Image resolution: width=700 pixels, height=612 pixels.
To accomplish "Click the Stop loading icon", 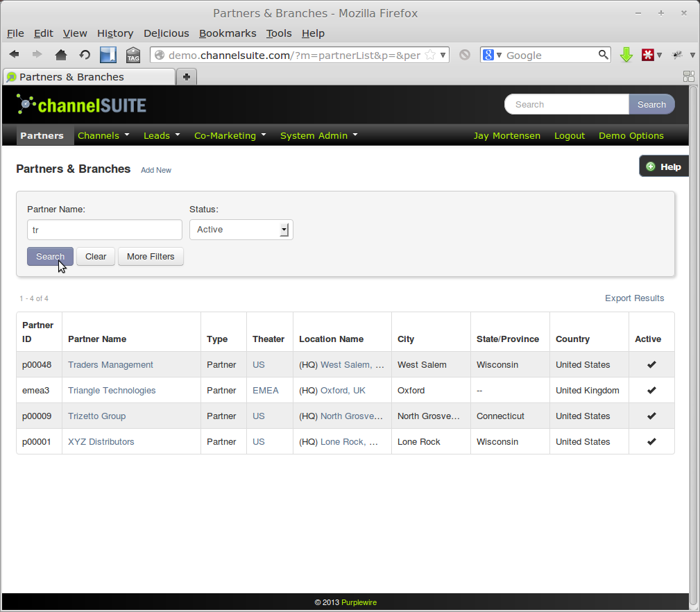I will pos(465,55).
